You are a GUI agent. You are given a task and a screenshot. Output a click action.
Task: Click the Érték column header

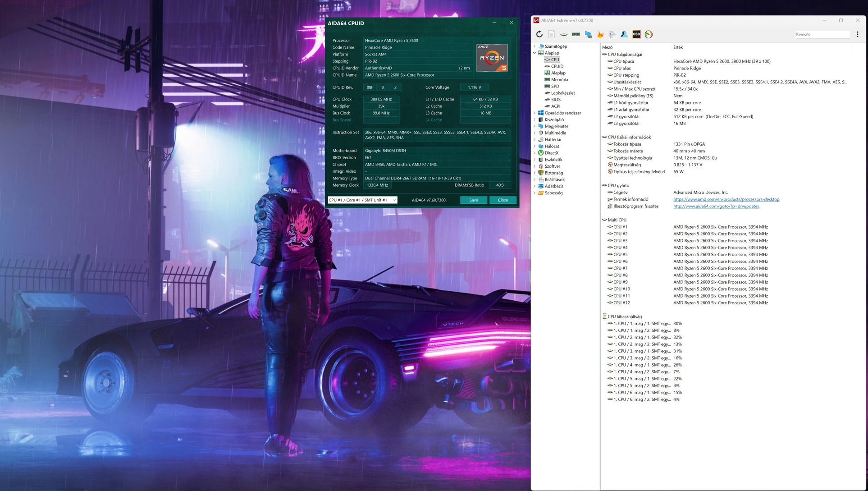pyautogui.click(x=678, y=47)
